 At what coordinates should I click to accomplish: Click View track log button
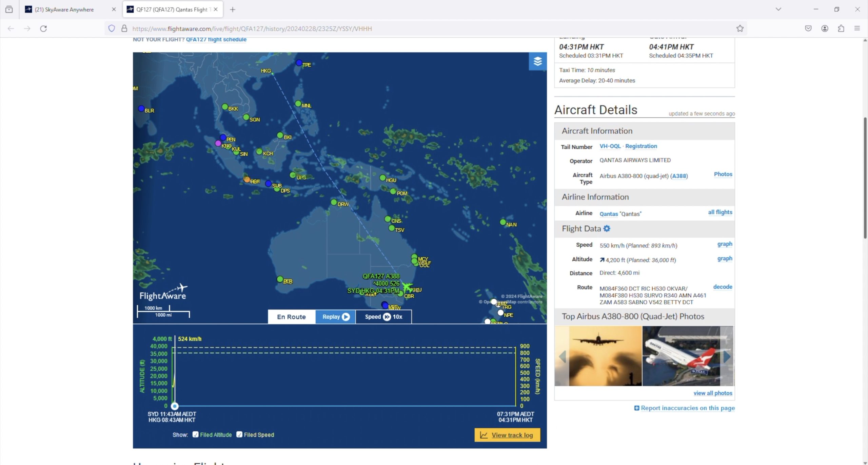[x=507, y=435]
